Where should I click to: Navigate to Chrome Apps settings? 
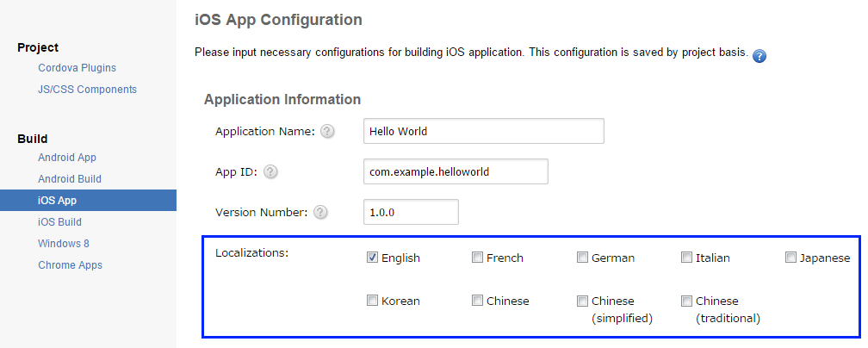70,265
